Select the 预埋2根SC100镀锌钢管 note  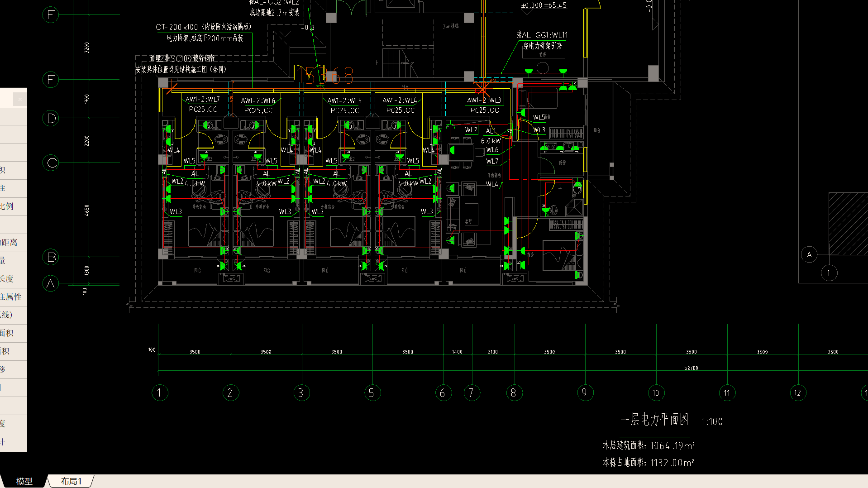click(x=182, y=58)
